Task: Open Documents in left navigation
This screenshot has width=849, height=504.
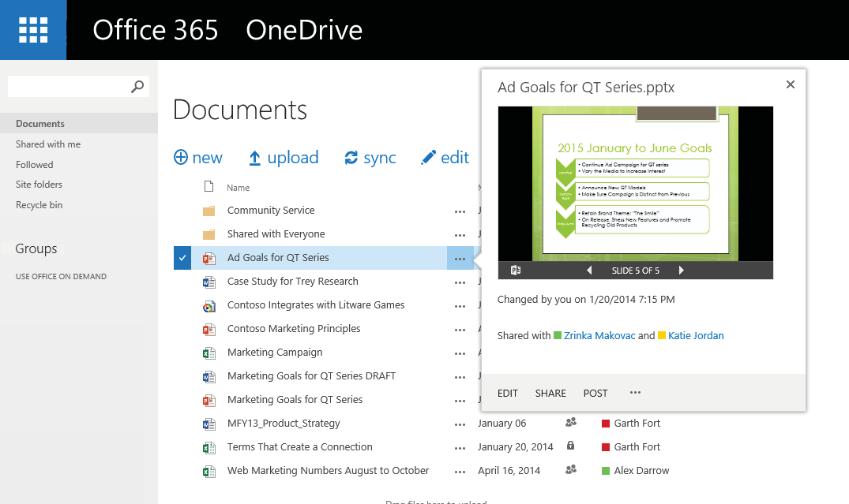Action: tap(40, 123)
